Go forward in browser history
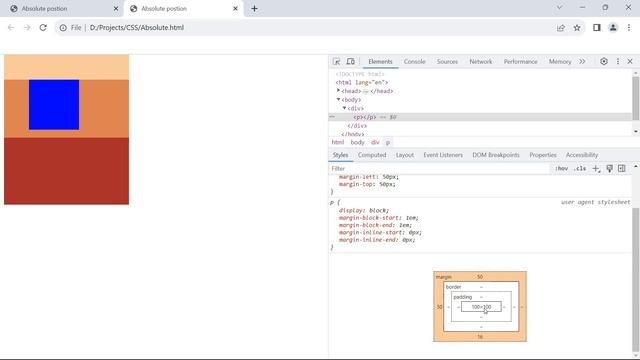 27,28
